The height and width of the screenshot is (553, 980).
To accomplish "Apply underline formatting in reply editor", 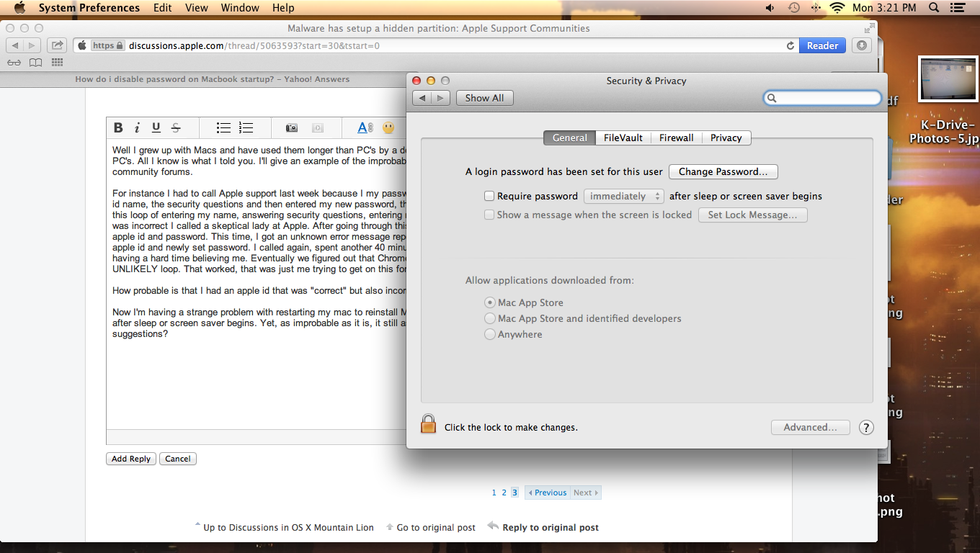I will [x=156, y=128].
